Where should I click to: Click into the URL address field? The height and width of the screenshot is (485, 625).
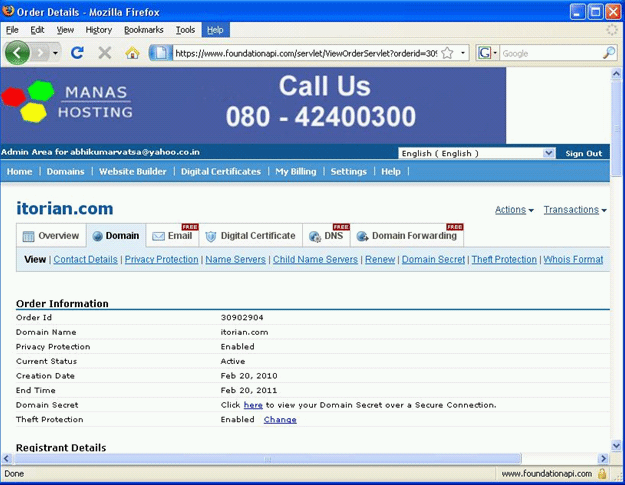306,53
